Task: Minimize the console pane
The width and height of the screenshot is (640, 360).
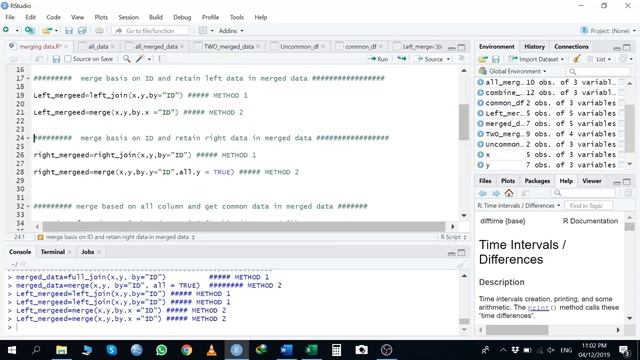Action: tap(451, 253)
